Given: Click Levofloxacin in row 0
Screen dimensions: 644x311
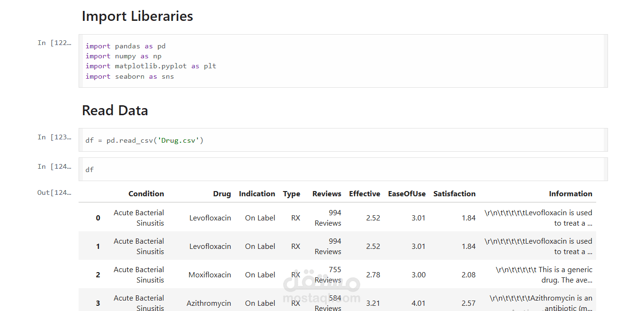Looking at the screenshot, I should point(210,218).
